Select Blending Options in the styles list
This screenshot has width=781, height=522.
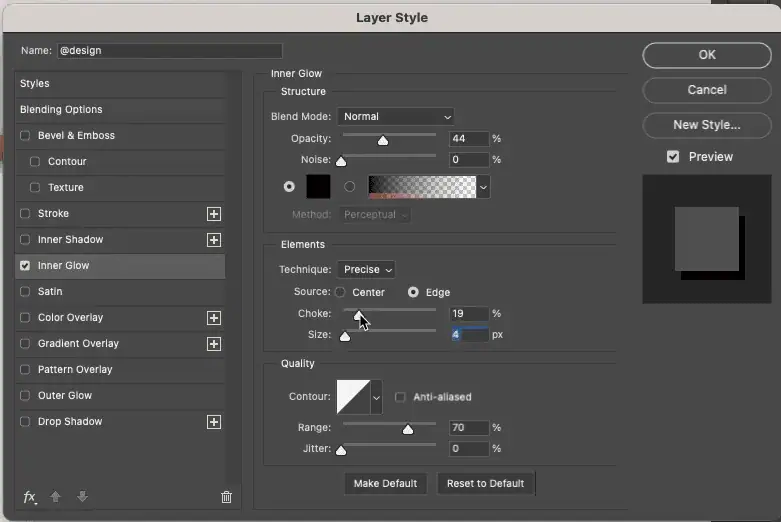(x=61, y=110)
